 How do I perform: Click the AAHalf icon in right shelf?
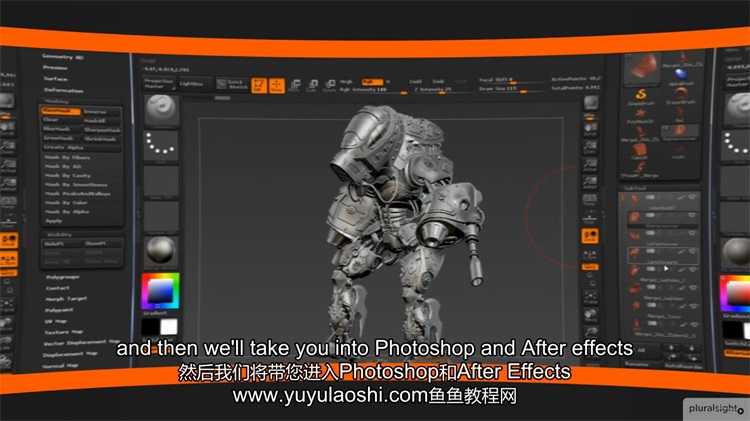pos(590,182)
